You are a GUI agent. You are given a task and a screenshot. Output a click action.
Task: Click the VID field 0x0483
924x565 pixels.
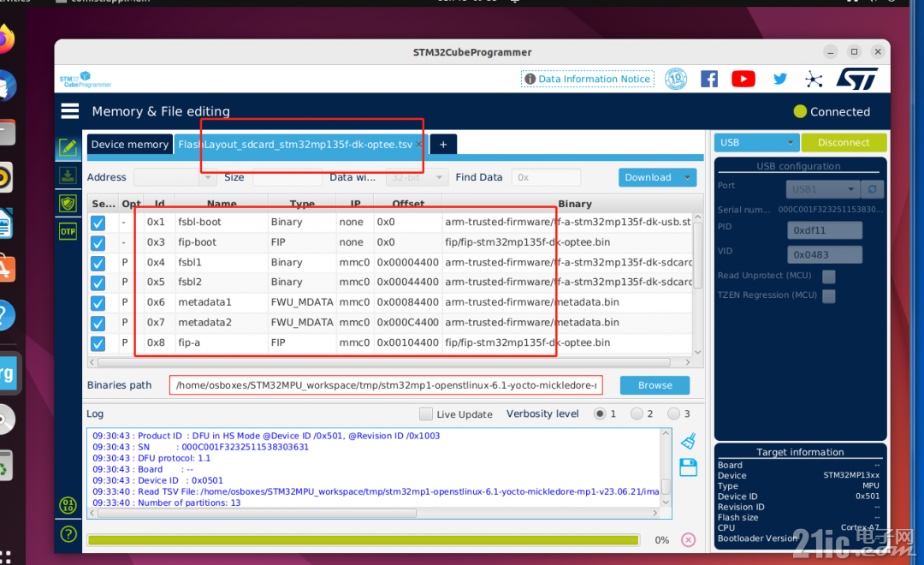[825, 254]
